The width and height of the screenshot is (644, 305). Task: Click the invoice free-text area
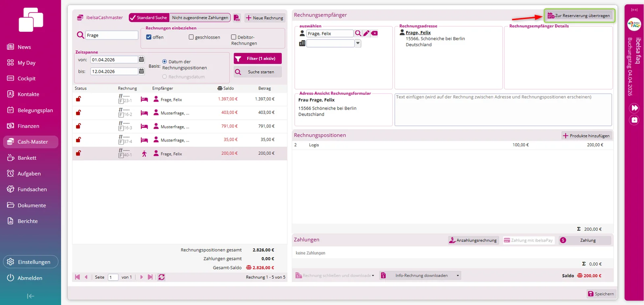(503, 110)
